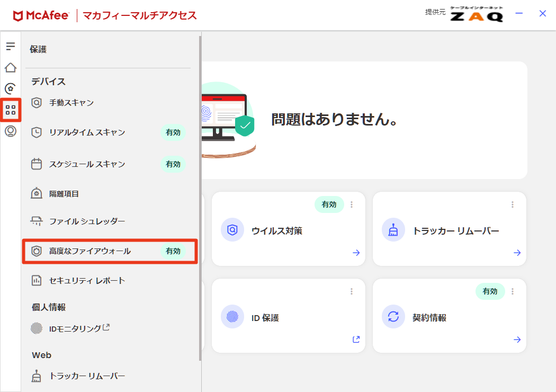Click the ウイルス対策 card shield icon
This screenshot has height=392, width=556.
[x=232, y=230]
